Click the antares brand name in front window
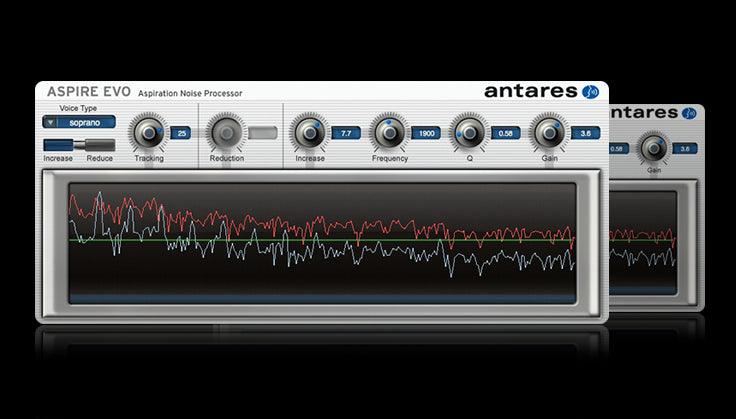 (x=531, y=91)
